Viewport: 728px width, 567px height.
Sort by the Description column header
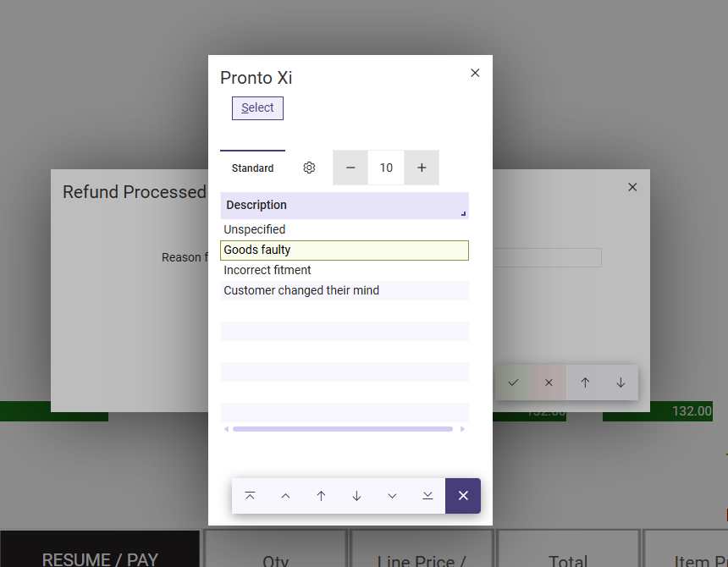[x=345, y=206]
